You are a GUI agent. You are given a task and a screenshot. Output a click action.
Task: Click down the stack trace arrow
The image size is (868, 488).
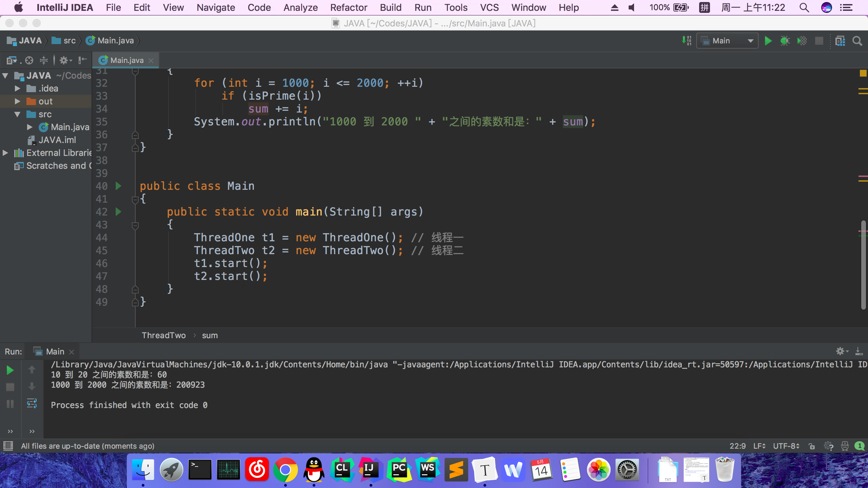point(32,386)
